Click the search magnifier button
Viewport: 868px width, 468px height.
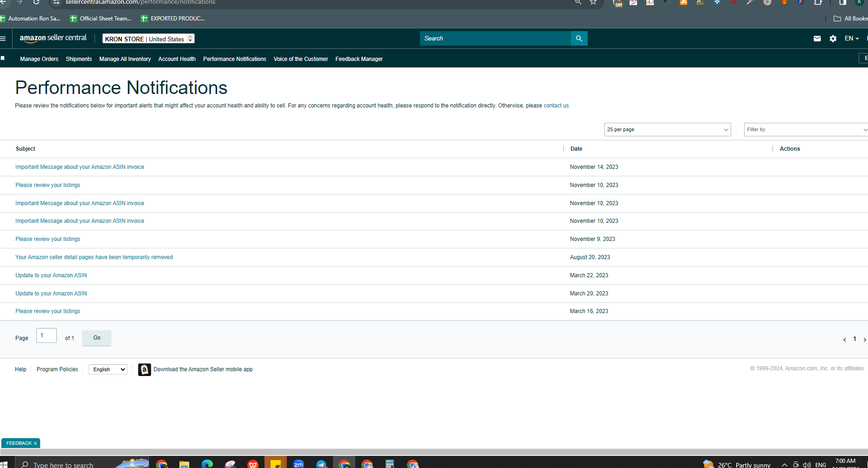click(x=579, y=39)
